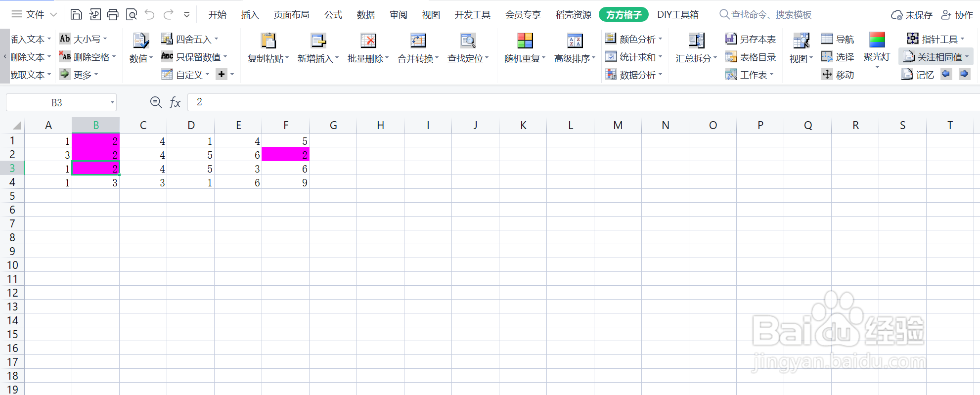The image size is (980, 395).
Task: Click the 视图 icon
Action: (x=801, y=40)
